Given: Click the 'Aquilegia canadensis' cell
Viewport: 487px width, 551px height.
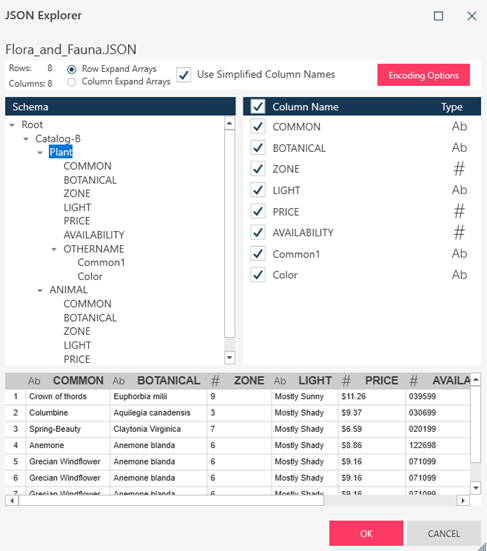Looking at the screenshot, I should click(x=158, y=413).
